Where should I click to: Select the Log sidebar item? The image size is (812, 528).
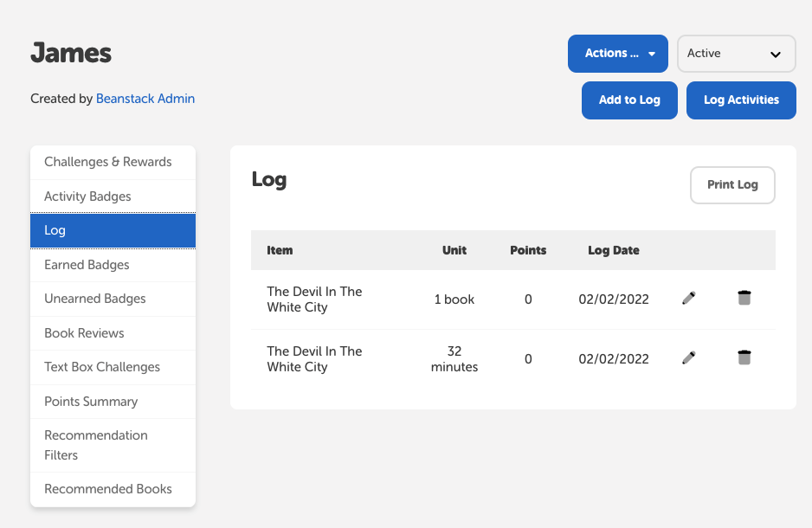tap(113, 230)
